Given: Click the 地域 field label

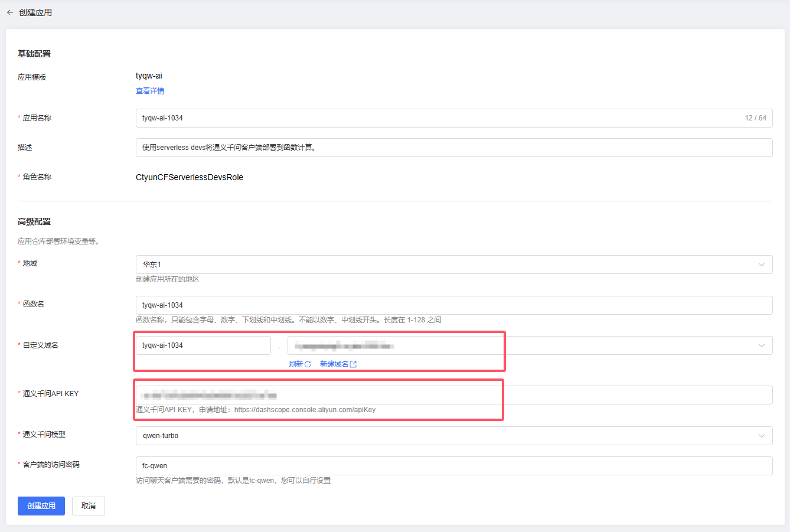Looking at the screenshot, I should point(30,263).
